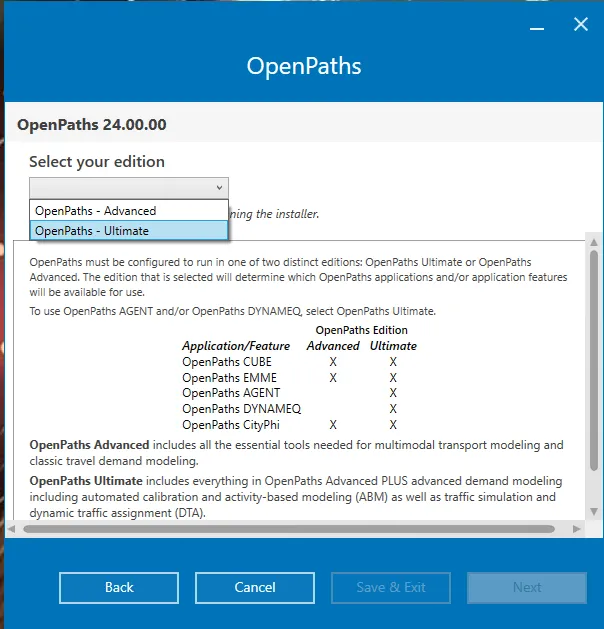604x629 pixels.
Task: Click the OpenPaths 24.00.00 version heading
Action: 91,124
